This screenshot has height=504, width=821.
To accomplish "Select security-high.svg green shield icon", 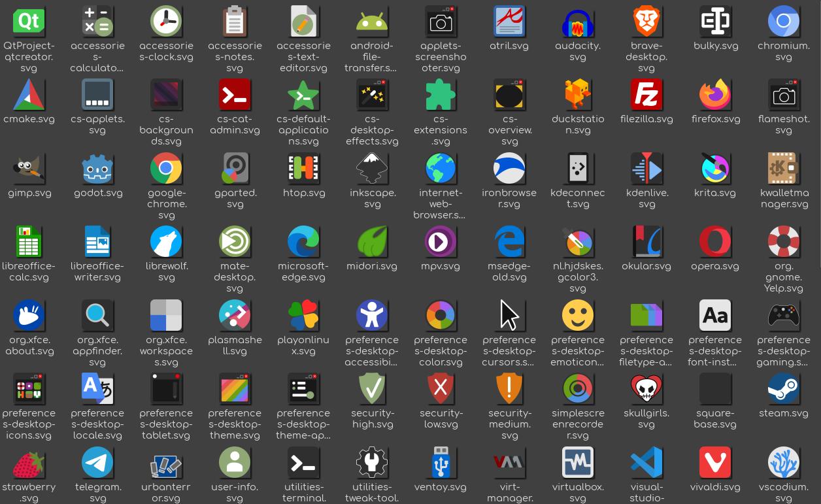I will coord(372,389).
